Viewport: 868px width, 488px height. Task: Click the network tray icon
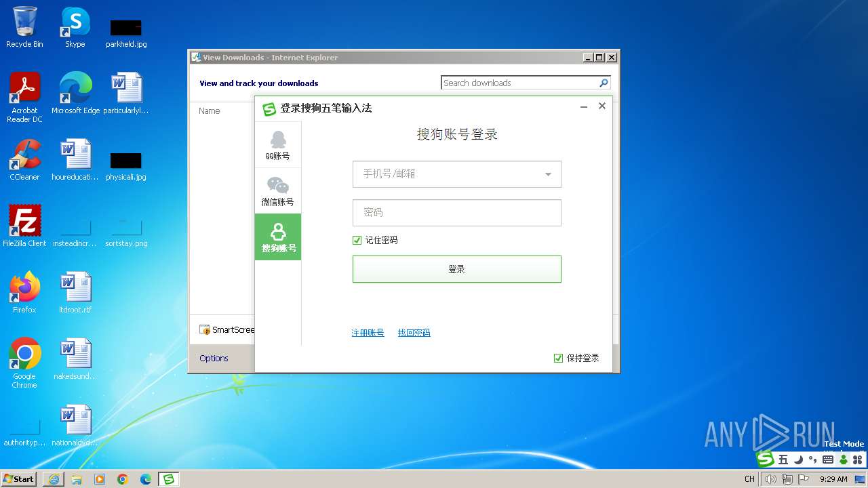tap(787, 479)
